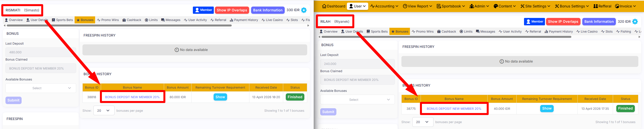Open Available Bonuses Select in RISMIATI panel
Screen dimensions: 644x129
coord(41,88)
